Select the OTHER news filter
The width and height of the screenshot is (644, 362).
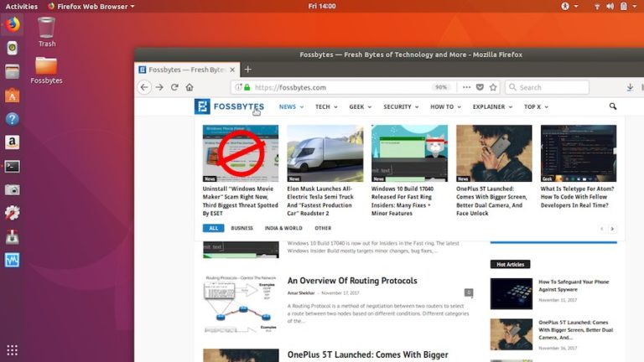(x=323, y=228)
